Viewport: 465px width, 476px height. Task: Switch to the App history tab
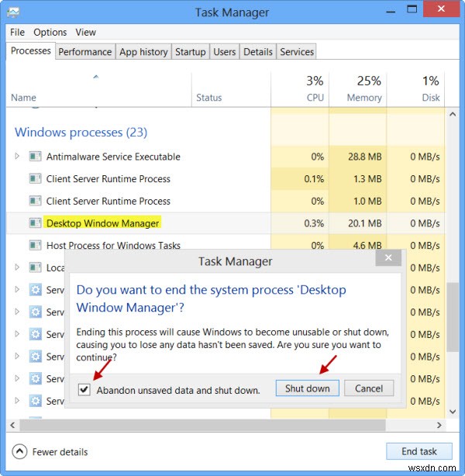[143, 52]
